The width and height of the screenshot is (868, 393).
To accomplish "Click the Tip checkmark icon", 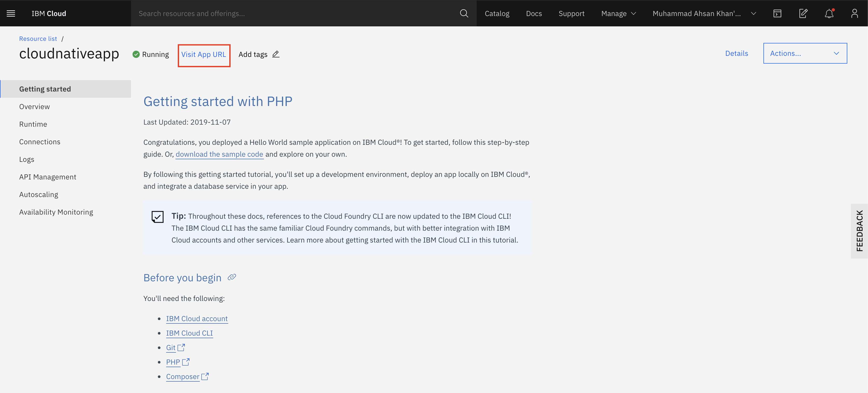I will (157, 217).
